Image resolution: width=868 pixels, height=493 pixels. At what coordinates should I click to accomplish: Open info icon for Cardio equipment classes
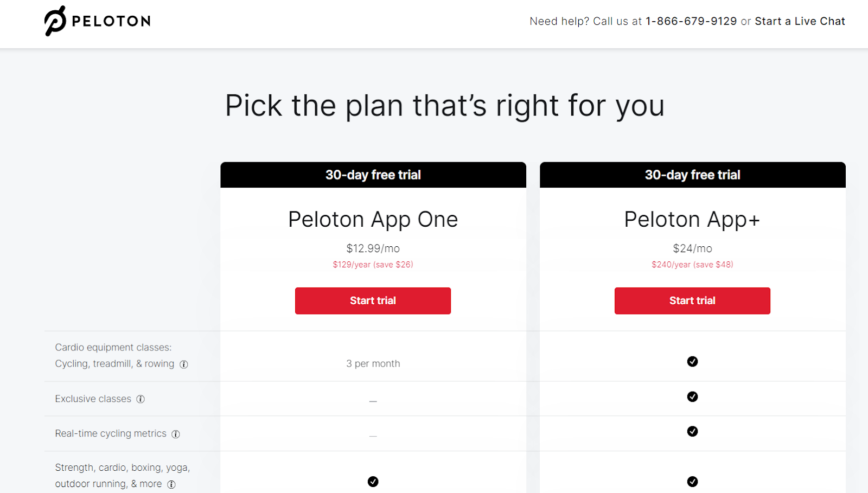pyautogui.click(x=184, y=364)
